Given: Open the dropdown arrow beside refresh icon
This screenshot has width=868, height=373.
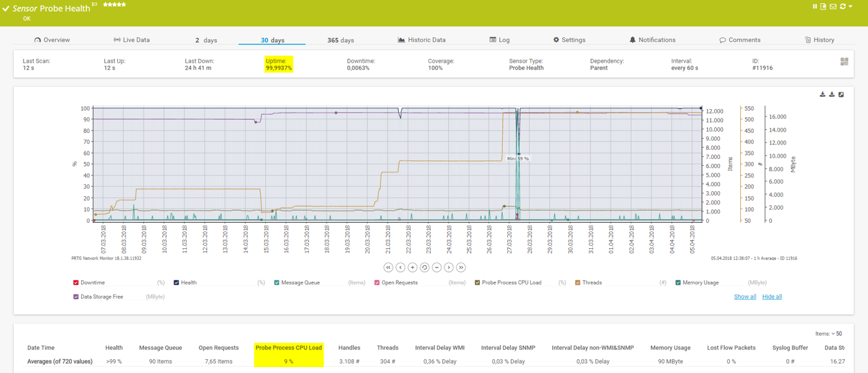Looking at the screenshot, I should tap(851, 7).
